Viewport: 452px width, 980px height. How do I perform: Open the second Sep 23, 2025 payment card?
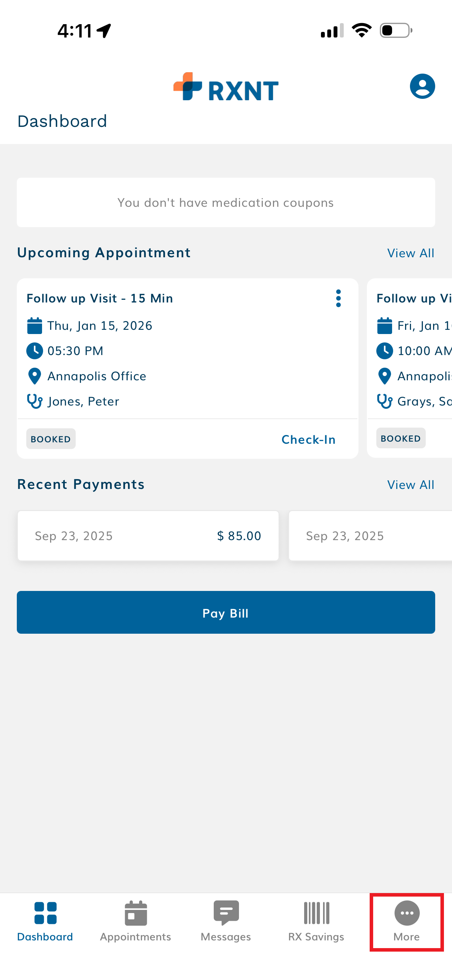point(370,536)
